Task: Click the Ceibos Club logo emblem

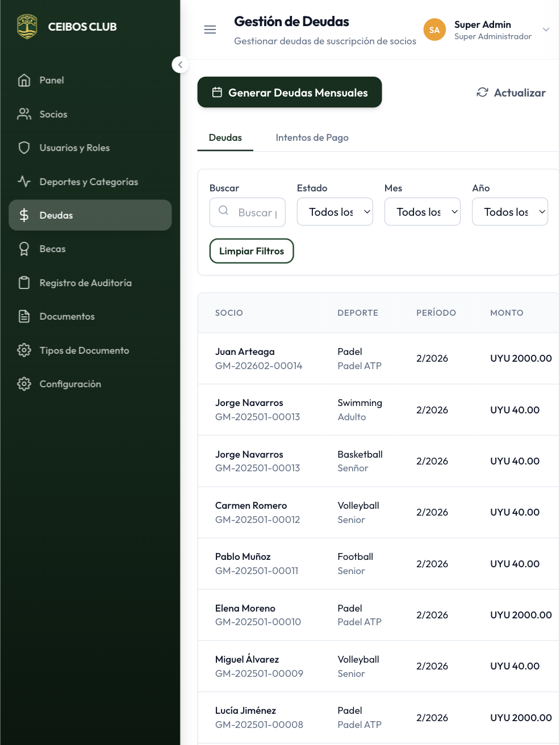Action: (27, 27)
